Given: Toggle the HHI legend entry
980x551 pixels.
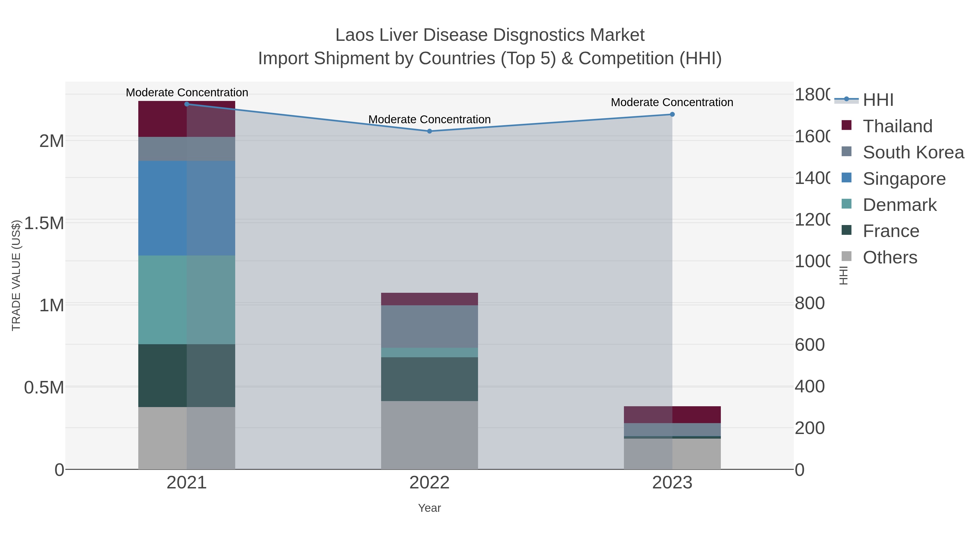Looking at the screenshot, I should coord(863,100).
